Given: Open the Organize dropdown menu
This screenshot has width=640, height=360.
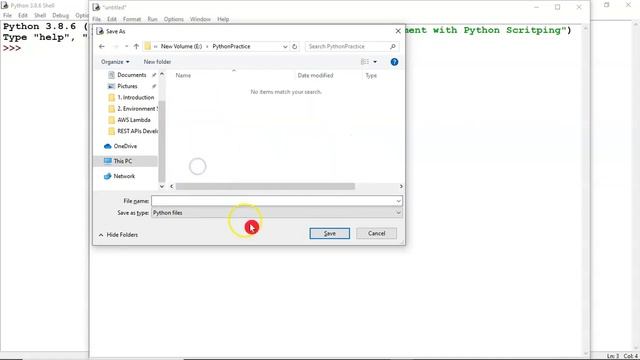Looking at the screenshot, I should click(115, 62).
